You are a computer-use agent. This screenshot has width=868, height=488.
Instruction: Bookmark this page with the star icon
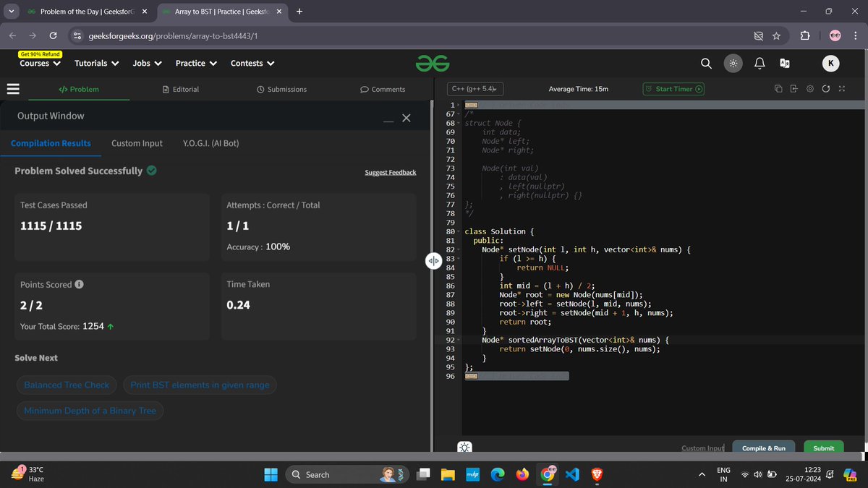point(776,35)
